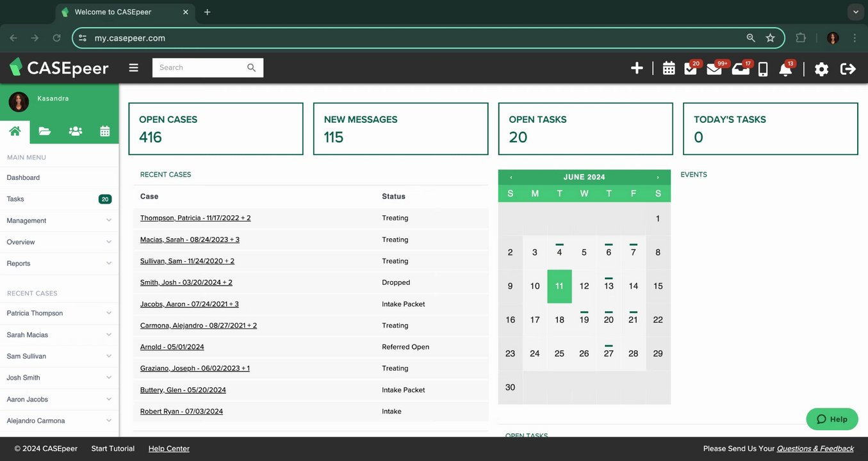This screenshot has width=868, height=461.
Task: Open tasks checkbox icon with badge 20
Action: click(x=691, y=68)
